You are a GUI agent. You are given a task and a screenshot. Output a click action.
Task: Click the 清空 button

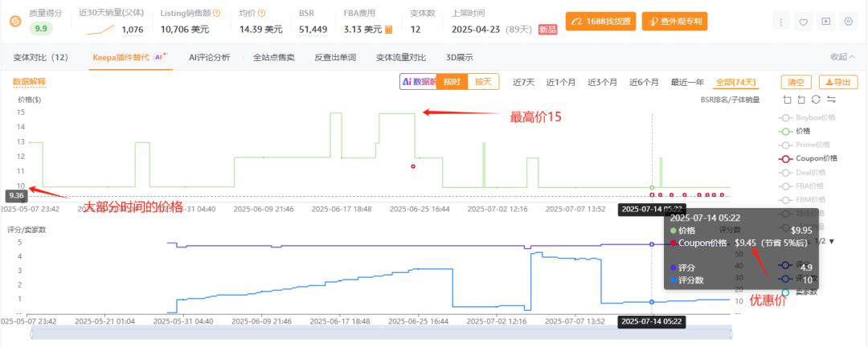click(796, 82)
